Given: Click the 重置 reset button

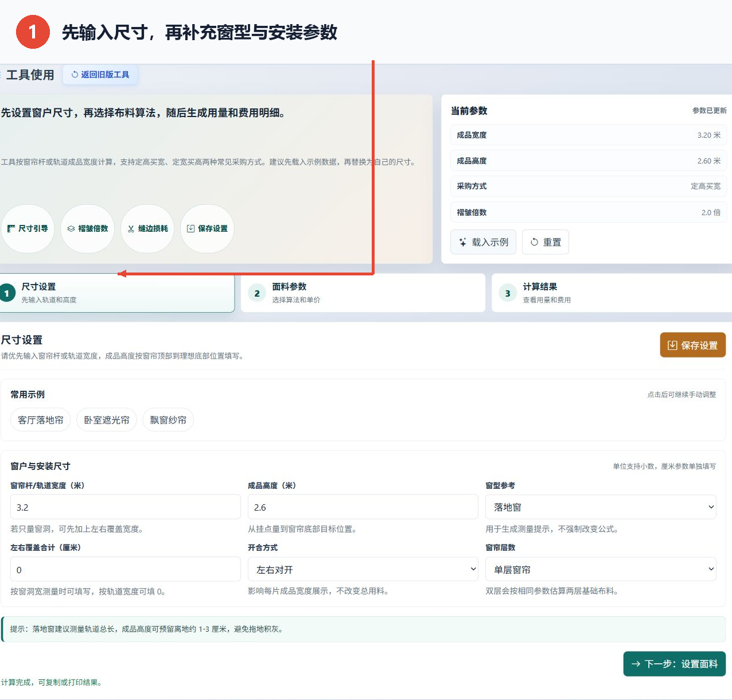Looking at the screenshot, I should click(546, 242).
